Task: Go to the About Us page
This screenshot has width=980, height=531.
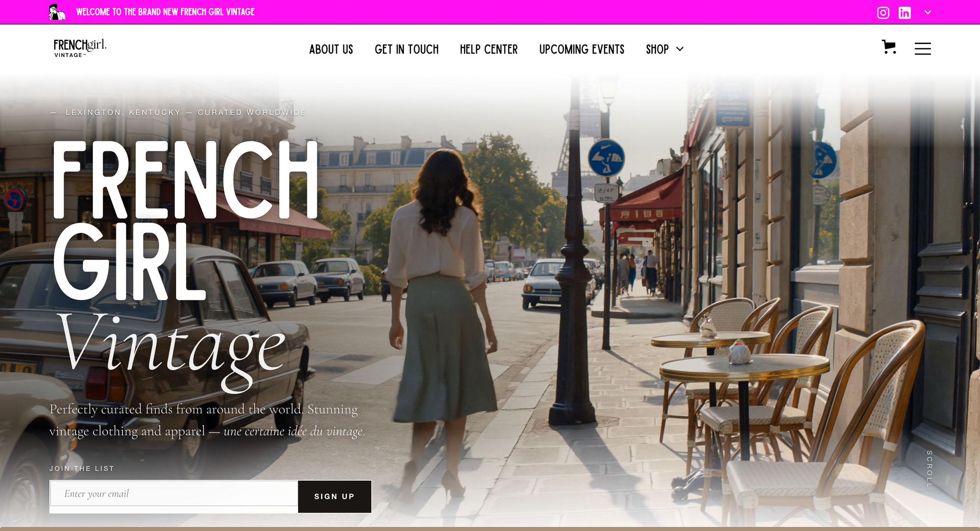Action: click(x=331, y=49)
